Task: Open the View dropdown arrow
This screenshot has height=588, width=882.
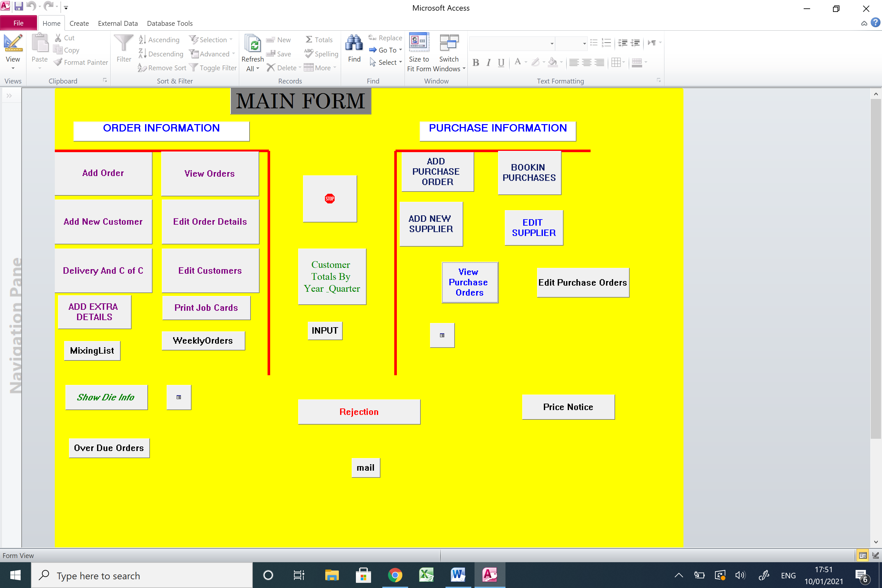Action: tap(13, 68)
